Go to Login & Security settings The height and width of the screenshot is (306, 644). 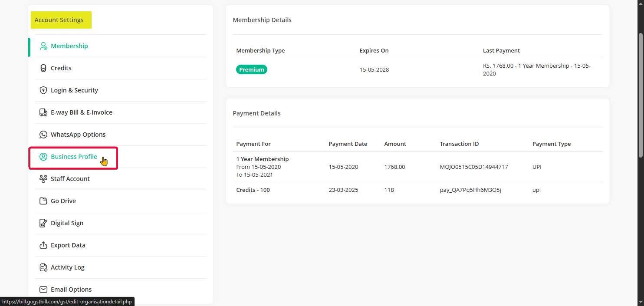tap(74, 90)
